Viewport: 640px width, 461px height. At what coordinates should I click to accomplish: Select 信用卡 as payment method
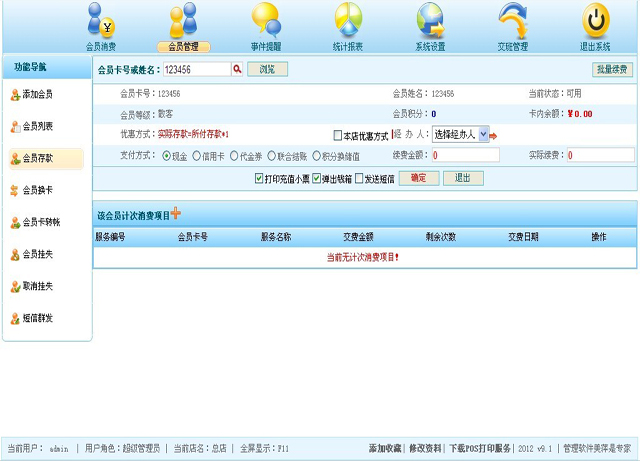tap(195, 156)
